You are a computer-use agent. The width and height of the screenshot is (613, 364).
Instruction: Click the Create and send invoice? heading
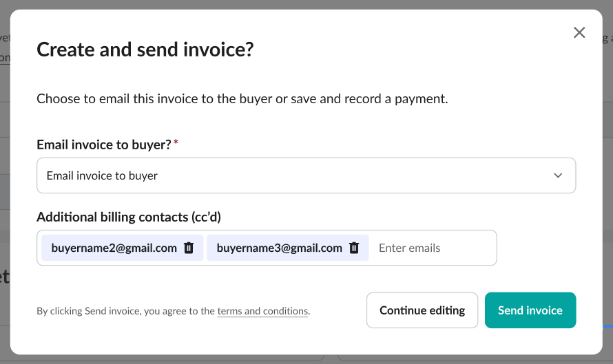[145, 50]
